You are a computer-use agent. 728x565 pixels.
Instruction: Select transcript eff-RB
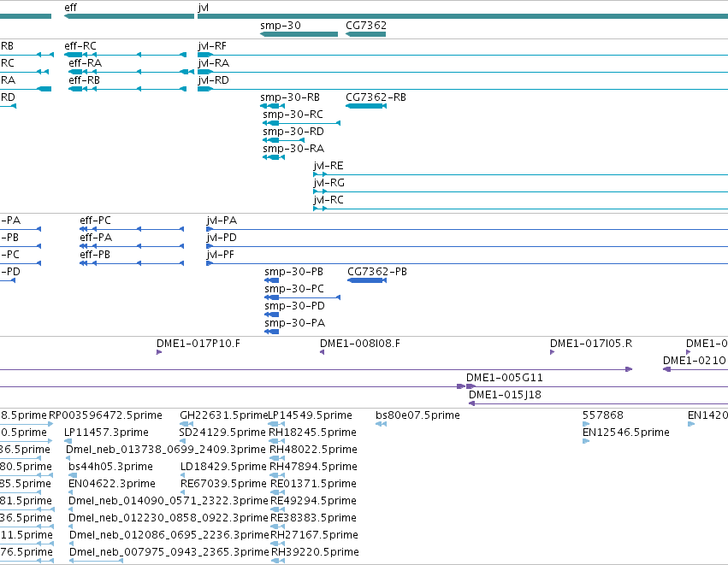coord(127,89)
